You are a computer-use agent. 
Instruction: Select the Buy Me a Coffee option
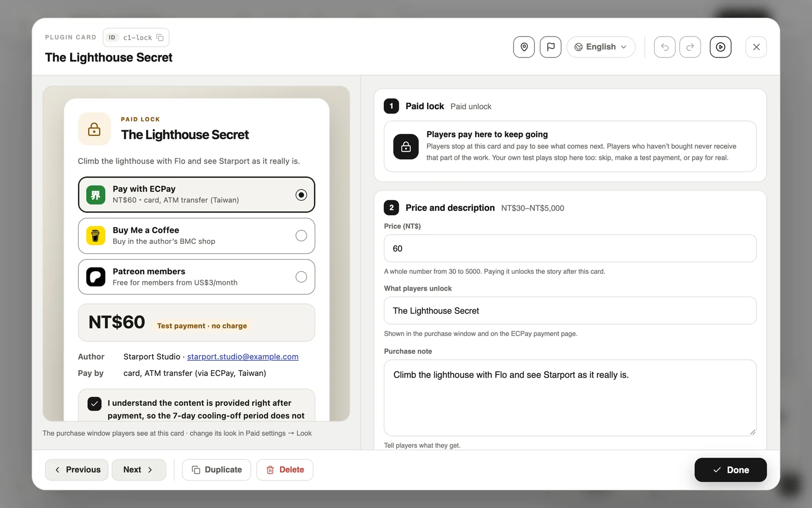(196, 236)
